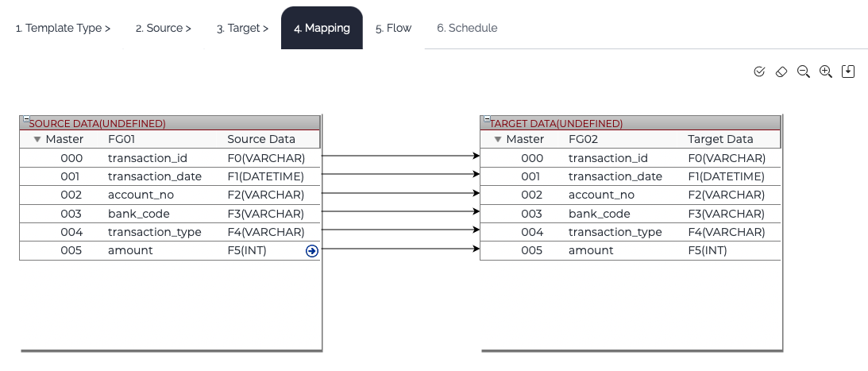The height and width of the screenshot is (371, 868).
Task: Go to the 1. Template Type step
Action: pos(63,28)
